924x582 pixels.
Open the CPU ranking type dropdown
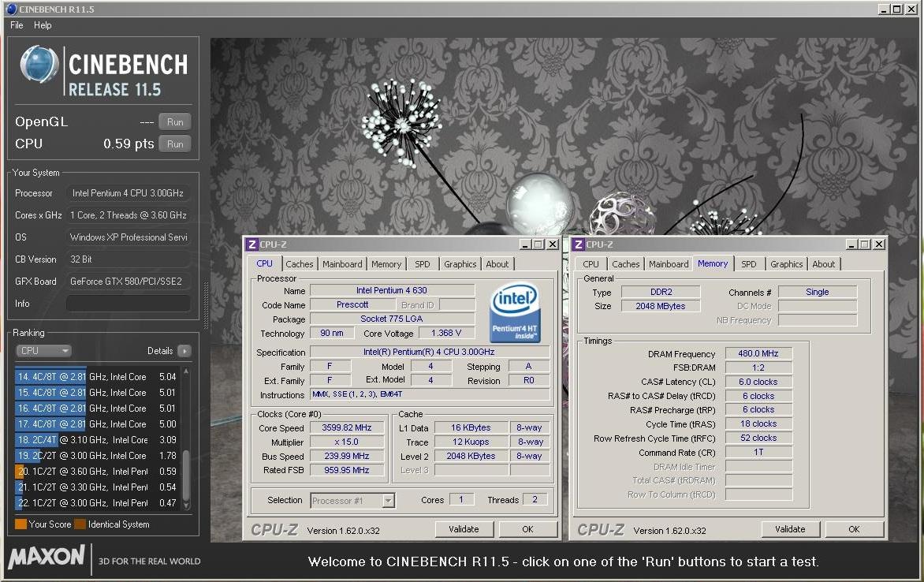point(43,351)
